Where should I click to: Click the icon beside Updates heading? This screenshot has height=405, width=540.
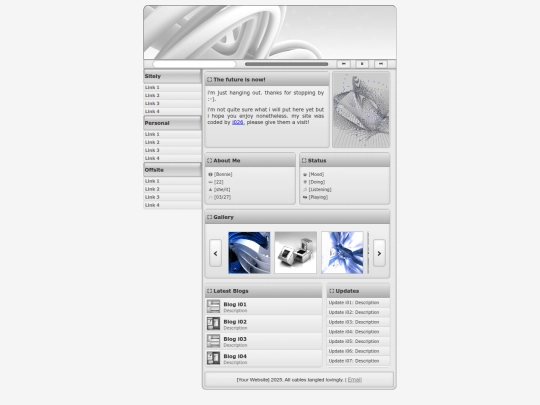tap(332, 291)
